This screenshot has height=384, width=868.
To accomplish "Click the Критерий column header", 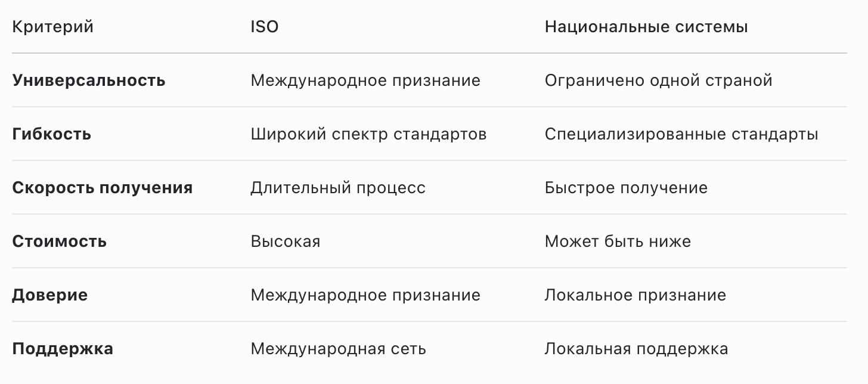I will click(x=53, y=27).
